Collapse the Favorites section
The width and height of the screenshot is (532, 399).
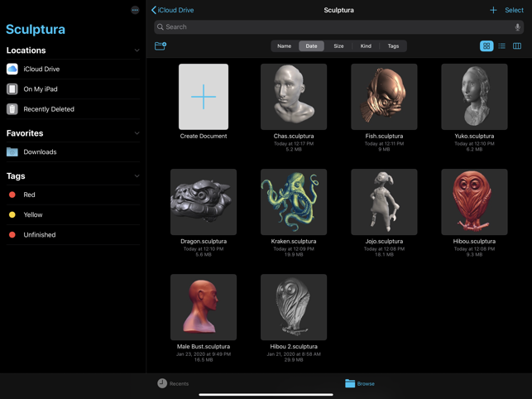(137, 133)
